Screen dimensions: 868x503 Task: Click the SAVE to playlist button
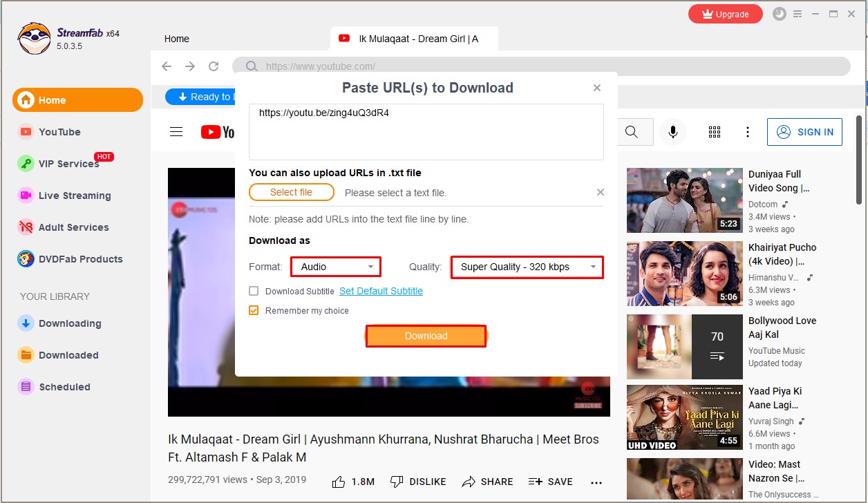point(550,482)
